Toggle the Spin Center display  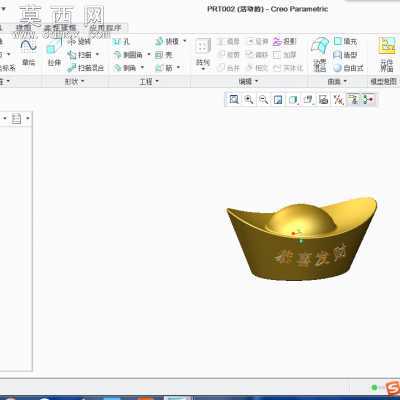[x=368, y=99]
